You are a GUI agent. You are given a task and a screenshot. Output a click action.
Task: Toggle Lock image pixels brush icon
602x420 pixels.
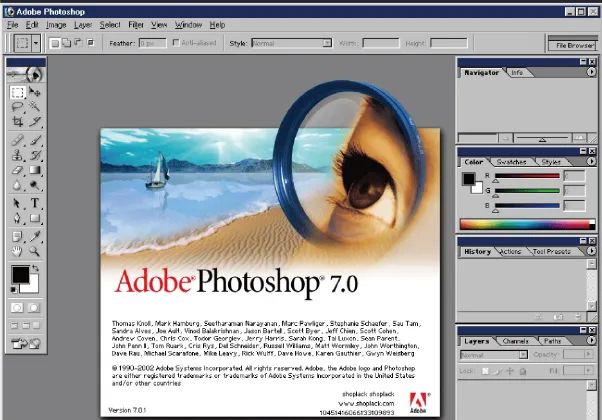[x=498, y=371]
